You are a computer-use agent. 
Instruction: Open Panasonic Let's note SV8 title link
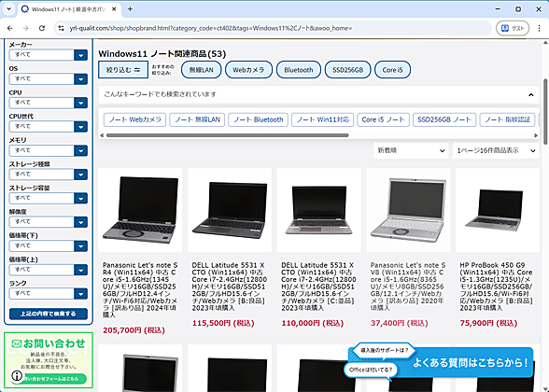coord(408,287)
